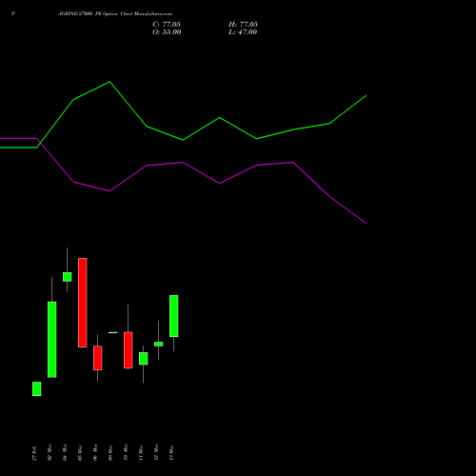Screen dimensions: 476x476
Task: Click the '09 Mar' date axis label
Action: [110, 453]
